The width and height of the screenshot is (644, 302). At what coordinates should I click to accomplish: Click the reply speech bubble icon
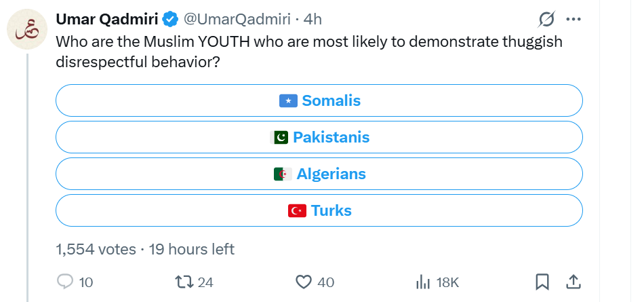[65, 282]
